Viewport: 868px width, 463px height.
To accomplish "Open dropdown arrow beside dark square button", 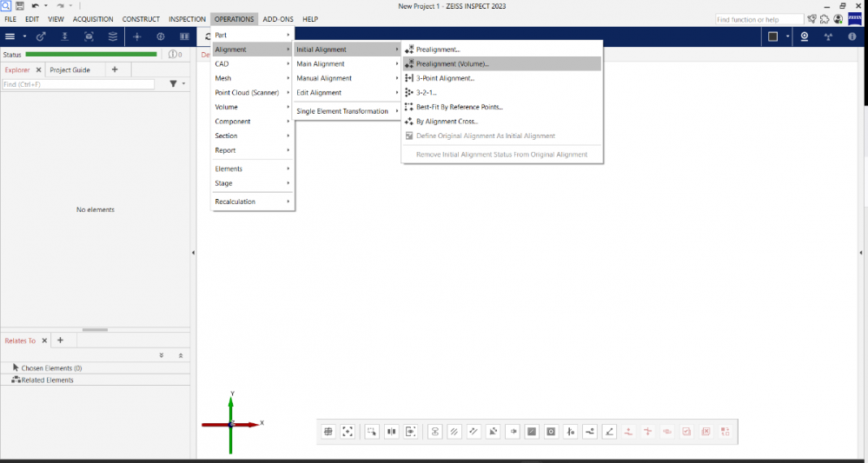I will tap(787, 36).
